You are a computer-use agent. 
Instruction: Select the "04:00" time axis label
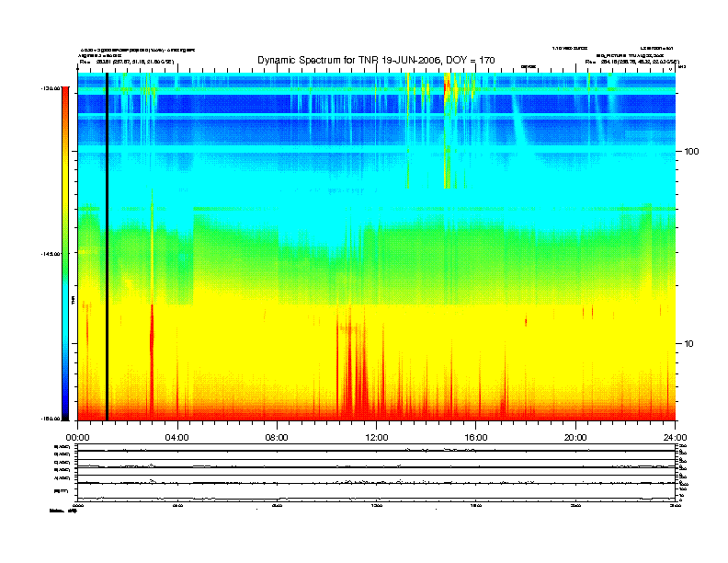click(x=177, y=438)
